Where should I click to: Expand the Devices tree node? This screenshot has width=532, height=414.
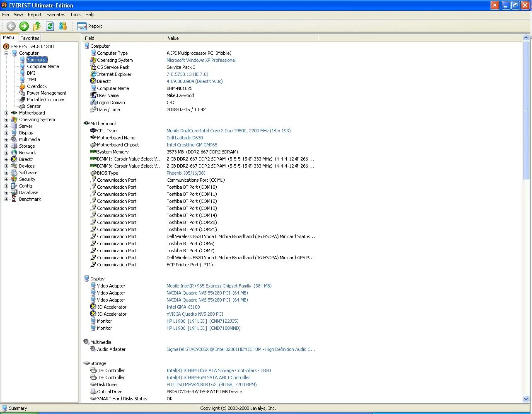click(6, 166)
